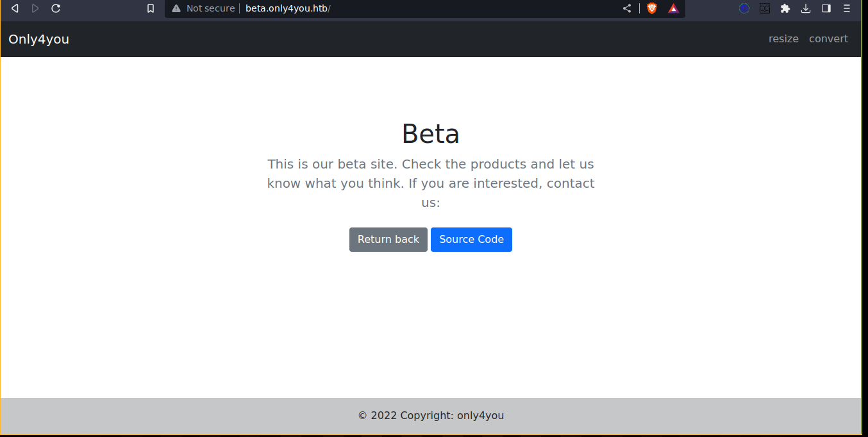Screen dimensions: 868x437
Task: Bookmark this page with the bookmark icon
Action: [151, 8]
